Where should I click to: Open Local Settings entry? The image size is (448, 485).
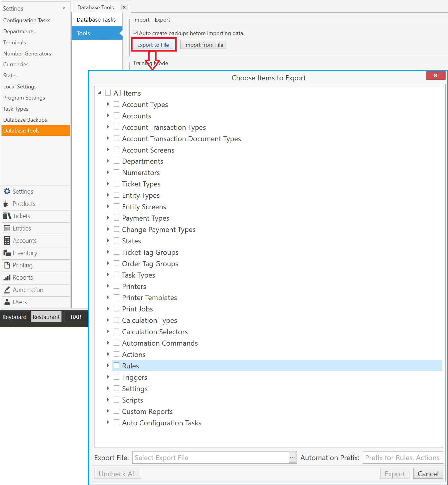coord(20,87)
